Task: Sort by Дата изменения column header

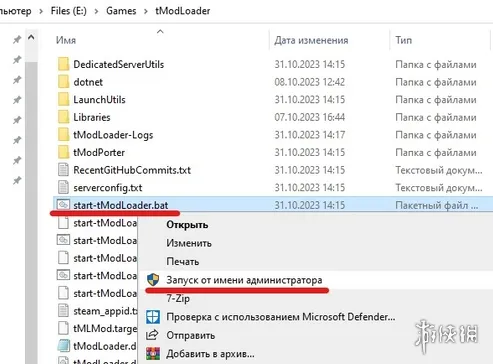Action: pyautogui.click(x=311, y=40)
